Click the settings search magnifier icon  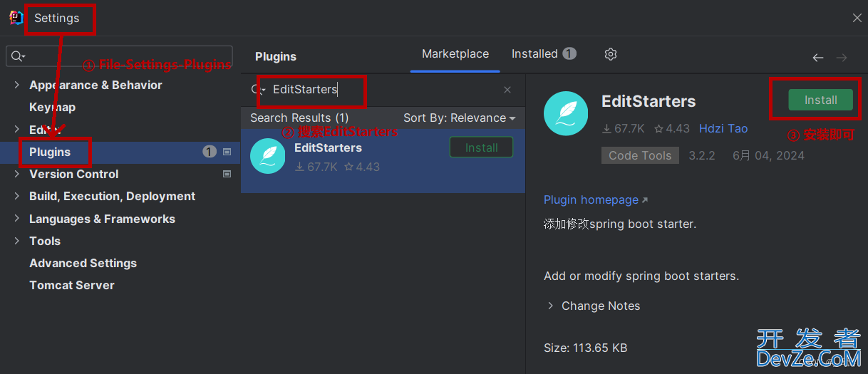(x=18, y=56)
